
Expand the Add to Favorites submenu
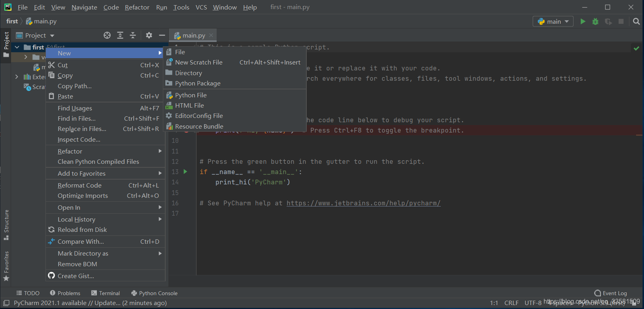tap(105, 173)
